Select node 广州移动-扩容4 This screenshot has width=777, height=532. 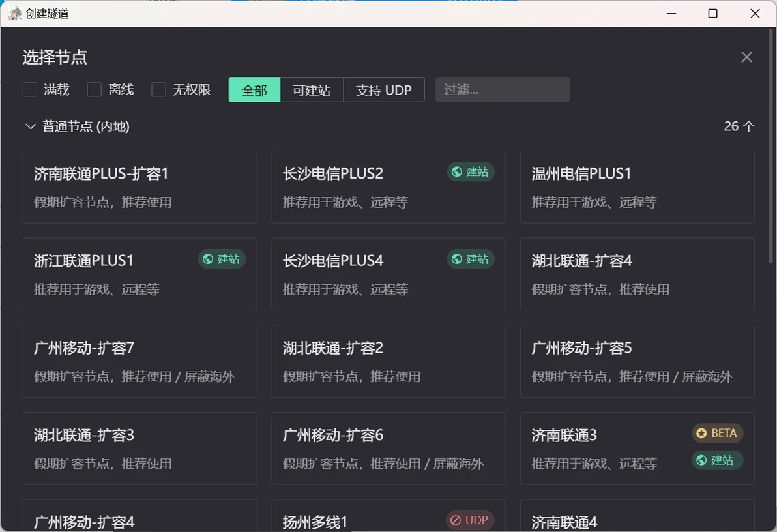pyautogui.click(x=139, y=516)
